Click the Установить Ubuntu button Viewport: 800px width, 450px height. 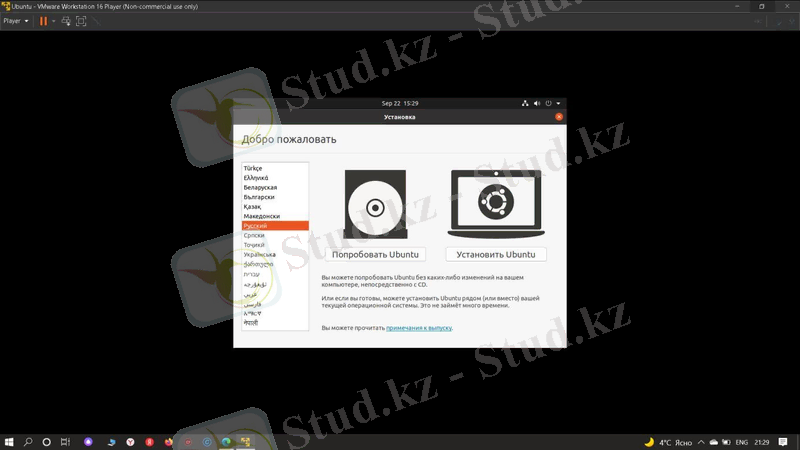(x=496, y=255)
